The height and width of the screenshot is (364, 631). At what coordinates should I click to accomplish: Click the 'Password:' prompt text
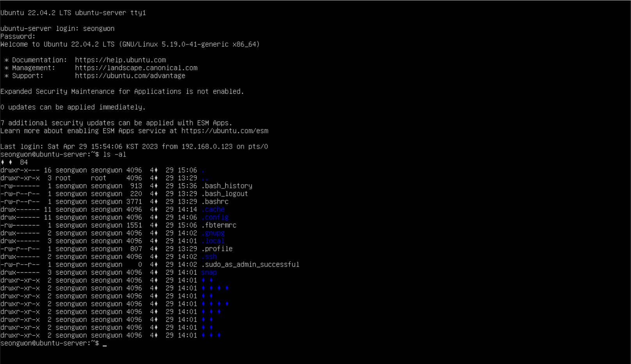tap(18, 36)
